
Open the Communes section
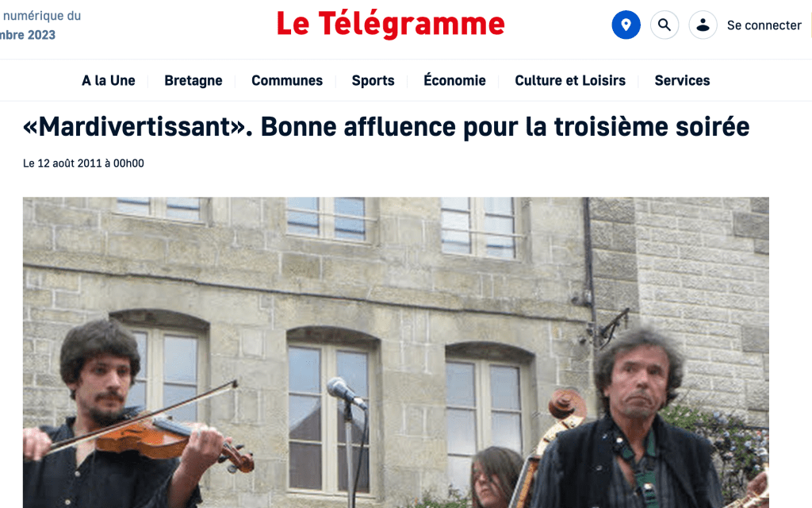287,80
